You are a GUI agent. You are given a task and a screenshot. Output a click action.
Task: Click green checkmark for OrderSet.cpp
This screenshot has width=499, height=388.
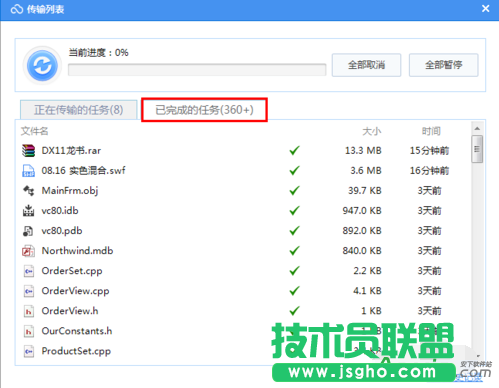coord(294,271)
